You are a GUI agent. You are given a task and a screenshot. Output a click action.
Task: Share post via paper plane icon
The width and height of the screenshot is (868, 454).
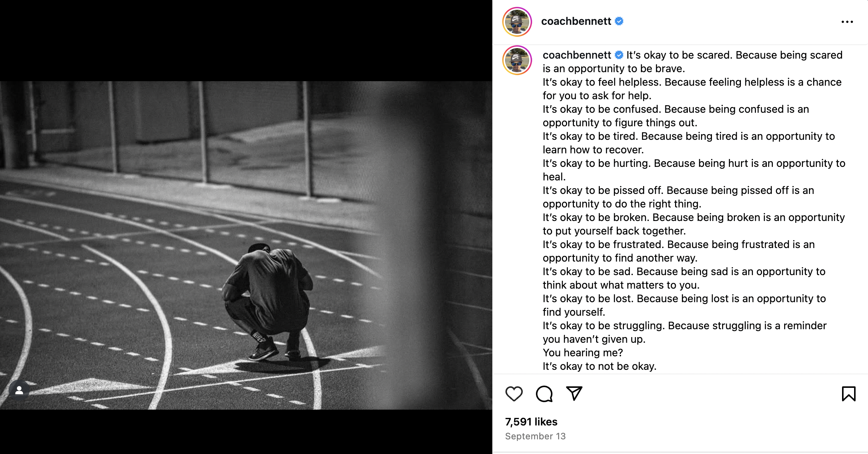tap(574, 393)
